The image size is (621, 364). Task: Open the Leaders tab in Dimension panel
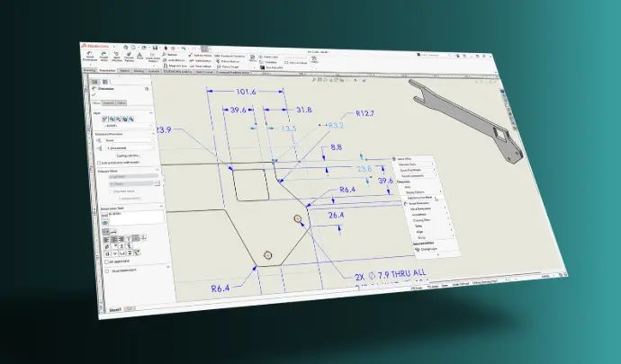[108, 103]
